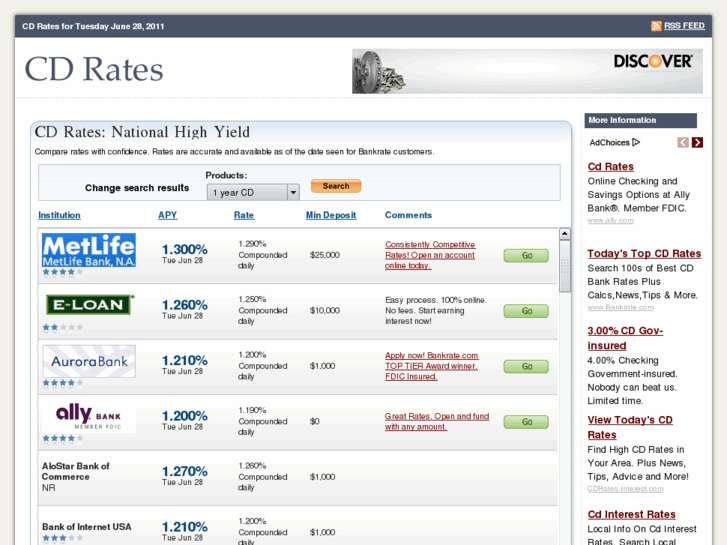Sort by Min Deposit column
The image size is (727, 545).
coord(330,215)
